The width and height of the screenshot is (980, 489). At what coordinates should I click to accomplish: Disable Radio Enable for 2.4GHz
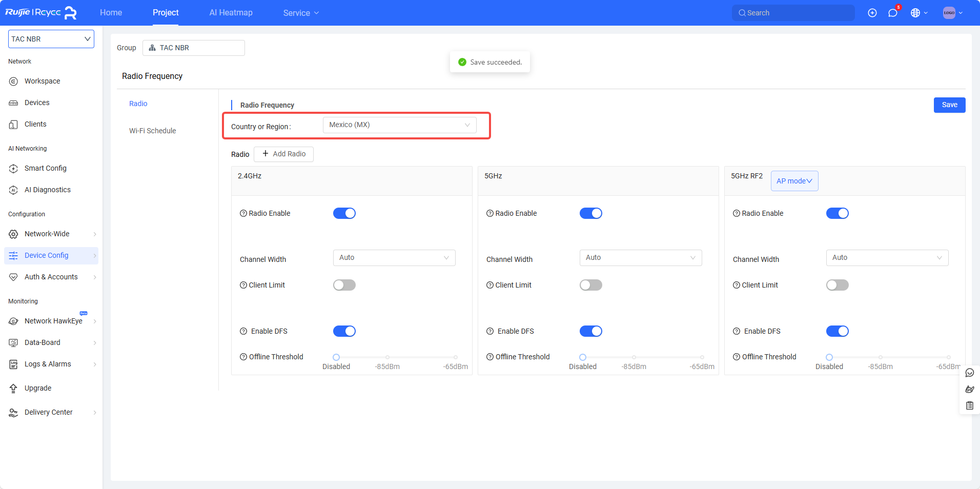tap(344, 213)
